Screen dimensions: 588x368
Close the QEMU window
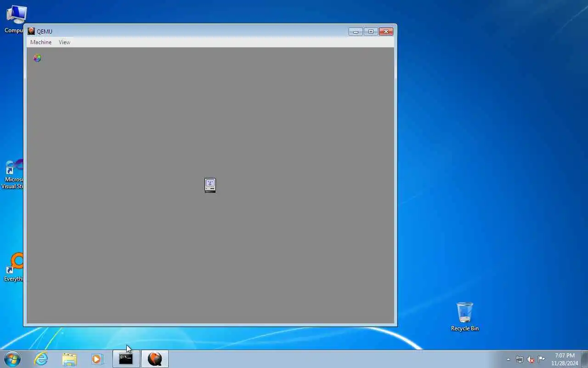(x=386, y=32)
